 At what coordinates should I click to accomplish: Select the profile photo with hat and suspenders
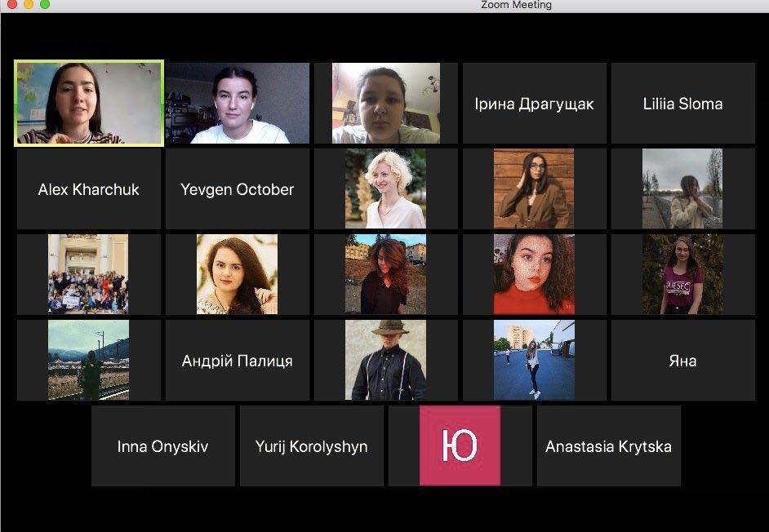coord(385,360)
